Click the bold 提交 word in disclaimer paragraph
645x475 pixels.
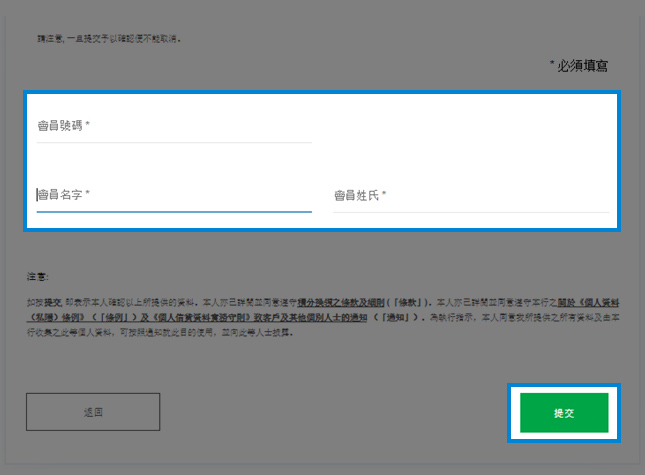click(53, 303)
